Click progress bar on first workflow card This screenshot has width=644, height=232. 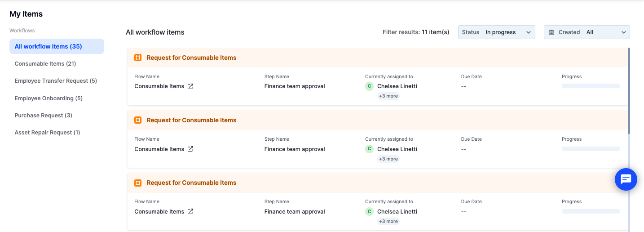point(591,86)
